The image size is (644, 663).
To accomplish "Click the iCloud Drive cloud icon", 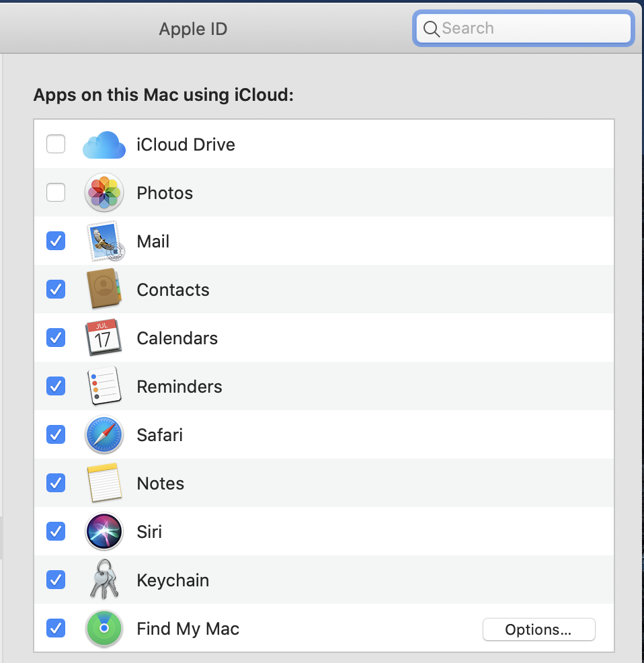I will [104, 145].
